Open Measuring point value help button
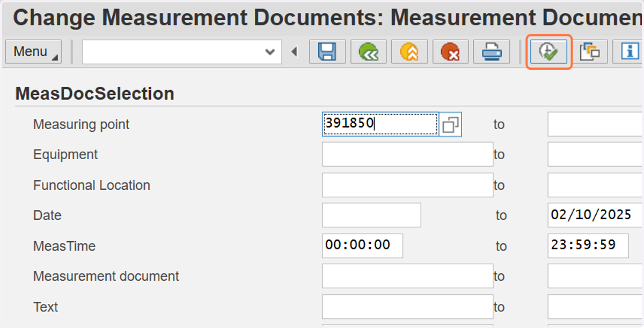The width and height of the screenshot is (644, 328). coord(450,124)
